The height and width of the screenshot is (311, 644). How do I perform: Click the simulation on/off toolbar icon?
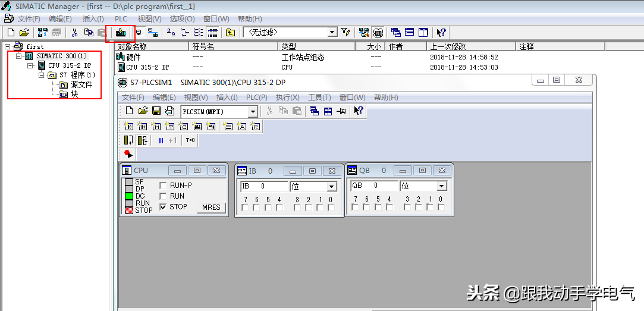[121, 32]
